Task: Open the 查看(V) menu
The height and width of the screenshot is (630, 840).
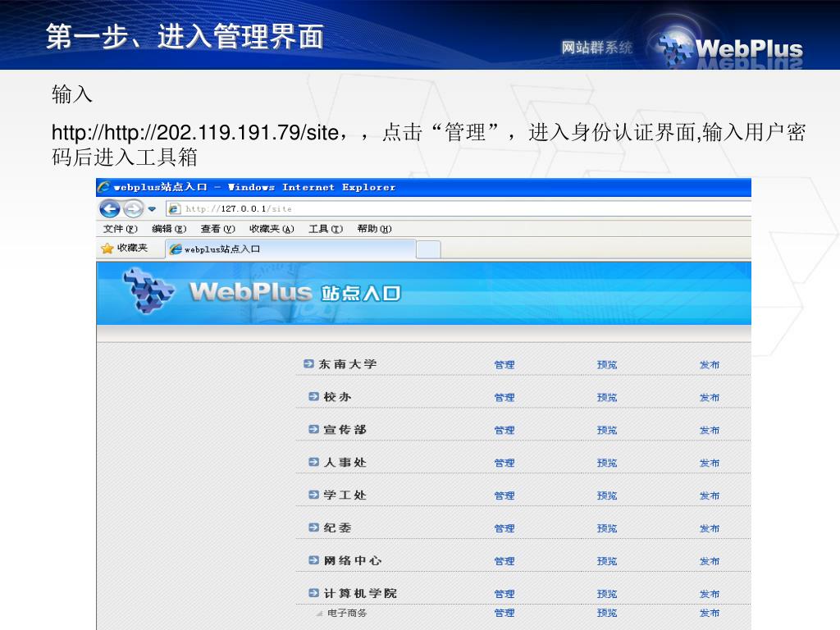Action: click(217, 229)
